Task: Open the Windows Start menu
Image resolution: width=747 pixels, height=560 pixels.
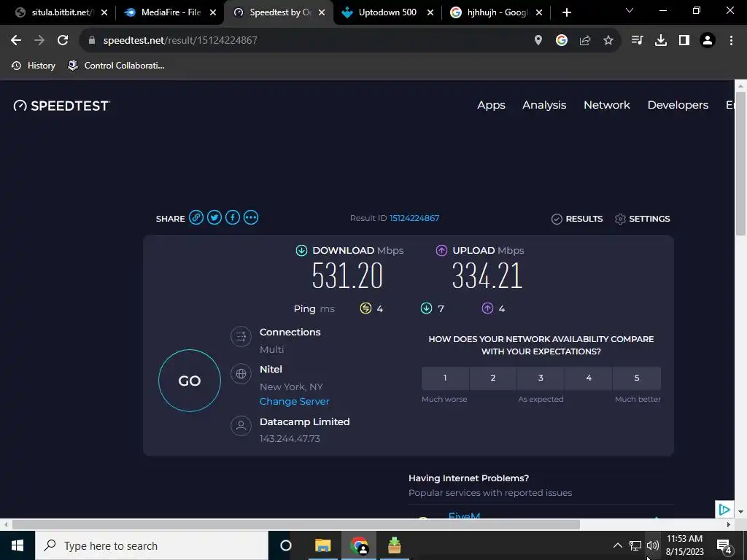Action: (x=18, y=545)
